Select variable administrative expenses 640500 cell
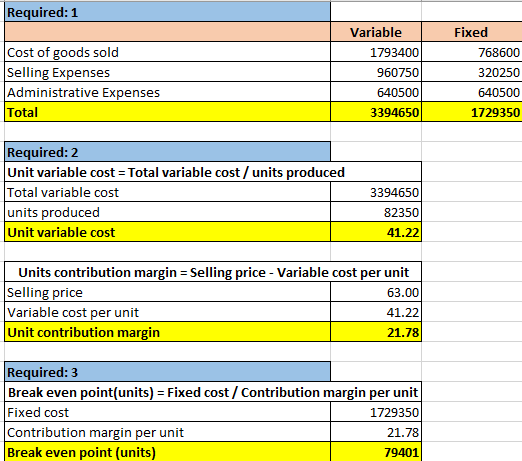Viewport: 522px width, 461px height. pyautogui.click(x=376, y=92)
